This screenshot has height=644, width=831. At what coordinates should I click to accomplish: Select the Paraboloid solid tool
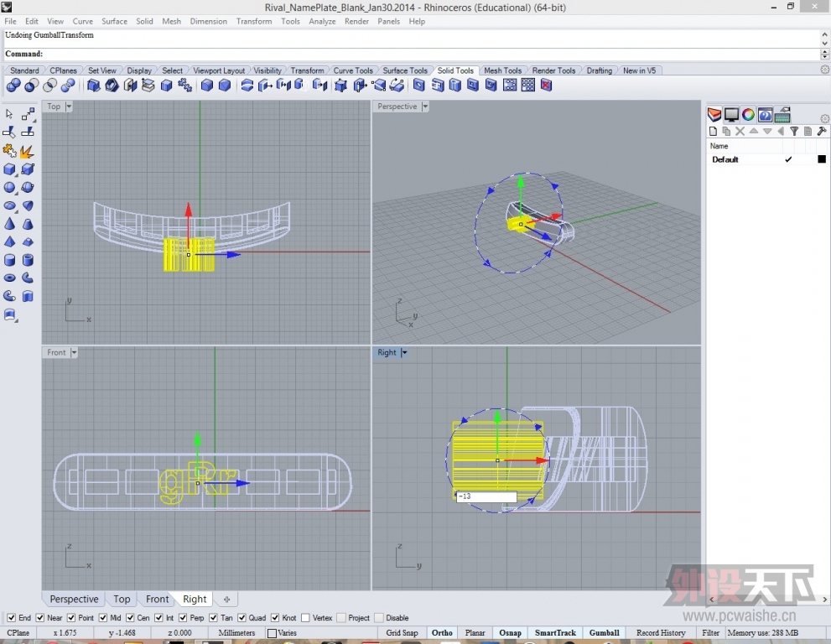28,205
